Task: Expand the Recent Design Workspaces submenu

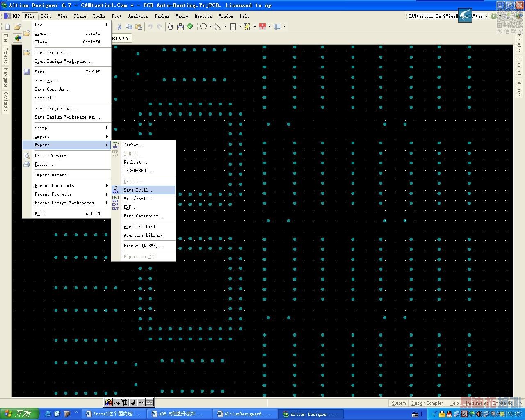Action: (x=67, y=203)
